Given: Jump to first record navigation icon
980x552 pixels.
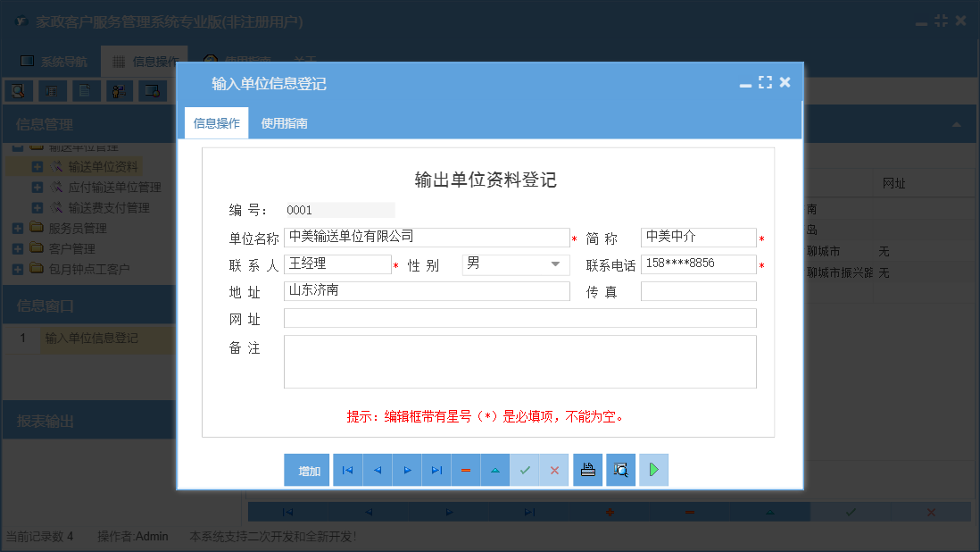Looking at the screenshot, I should [x=347, y=469].
